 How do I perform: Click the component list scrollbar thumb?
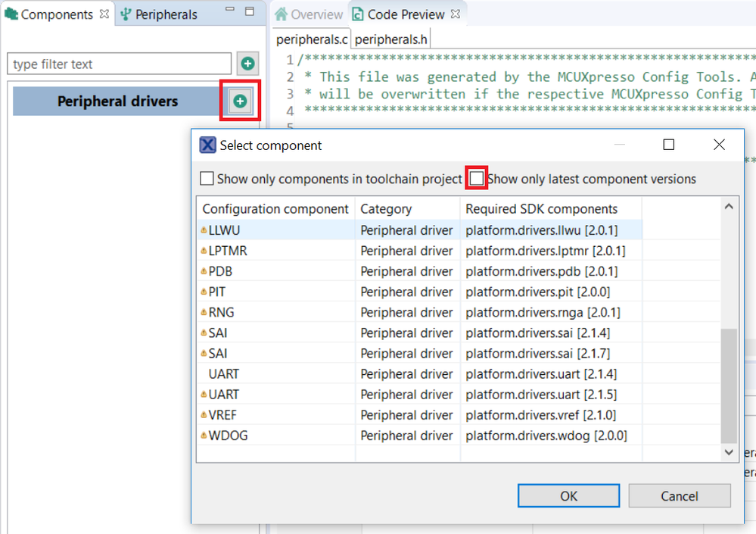coord(729,386)
